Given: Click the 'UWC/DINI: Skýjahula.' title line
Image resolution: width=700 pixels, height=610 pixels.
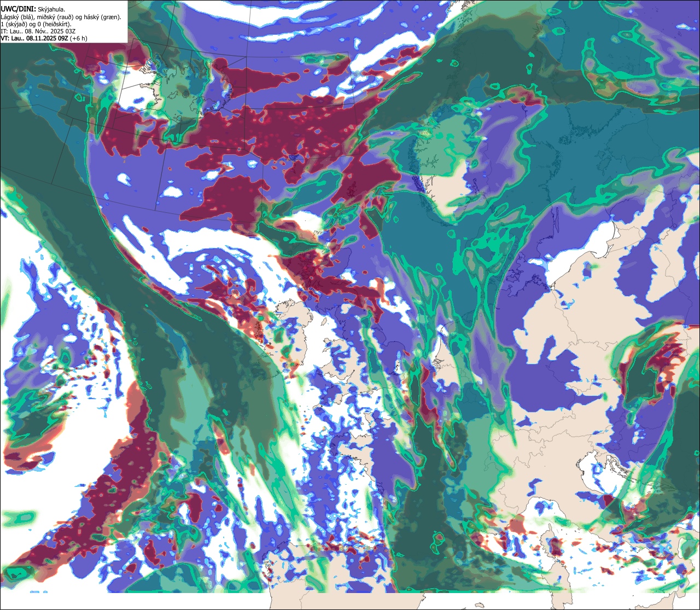Looking at the screenshot, I should point(33,9).
